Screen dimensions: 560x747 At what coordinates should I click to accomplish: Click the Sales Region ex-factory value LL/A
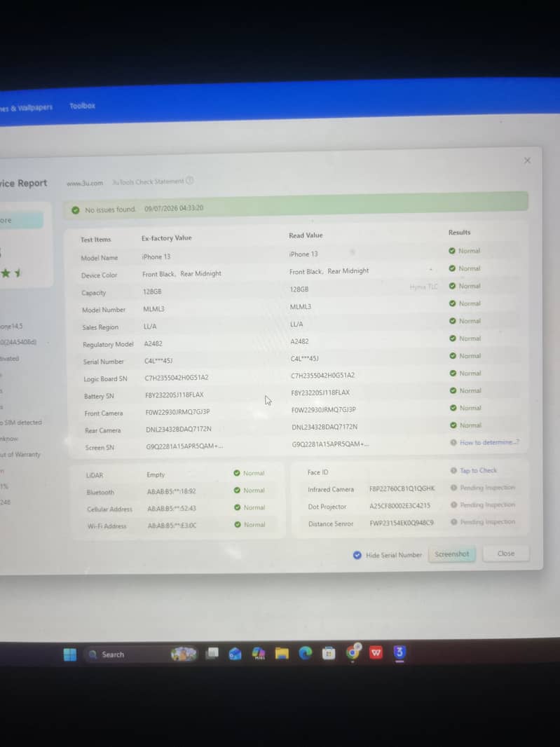(x=150, y=327)
